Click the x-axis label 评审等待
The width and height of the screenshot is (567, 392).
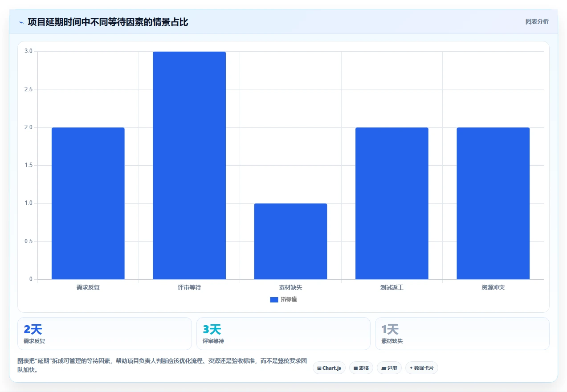coord(189,288)
